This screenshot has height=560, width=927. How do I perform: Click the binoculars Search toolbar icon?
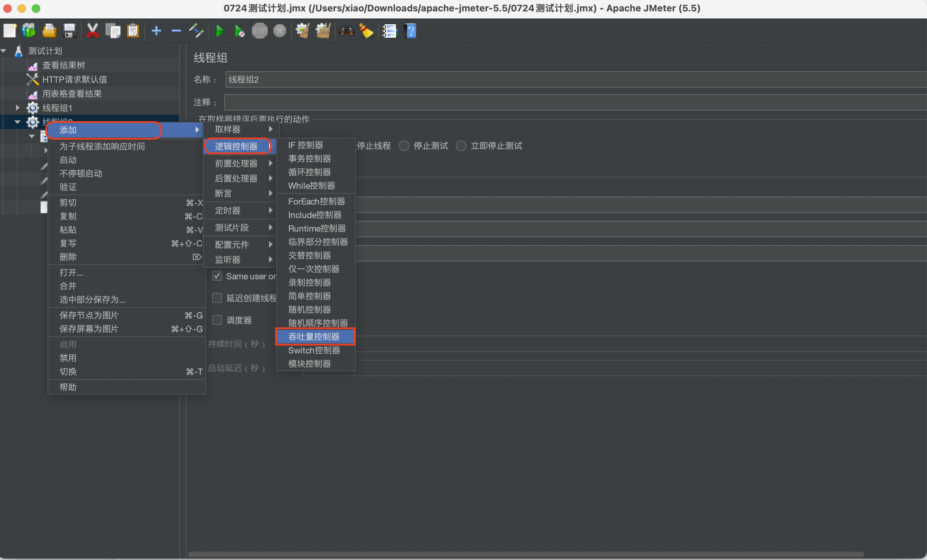pos(346,31)
